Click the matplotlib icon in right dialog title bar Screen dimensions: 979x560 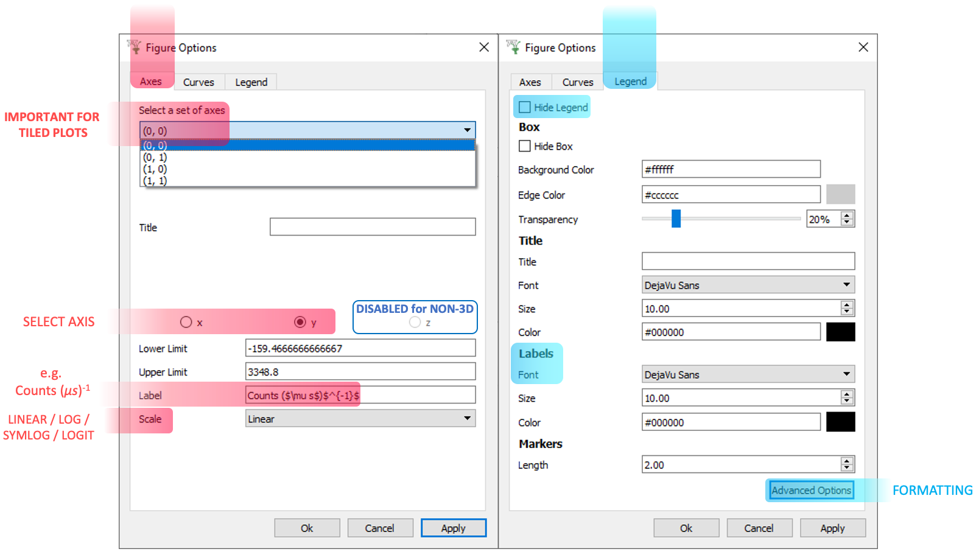[x=511, y=47]
